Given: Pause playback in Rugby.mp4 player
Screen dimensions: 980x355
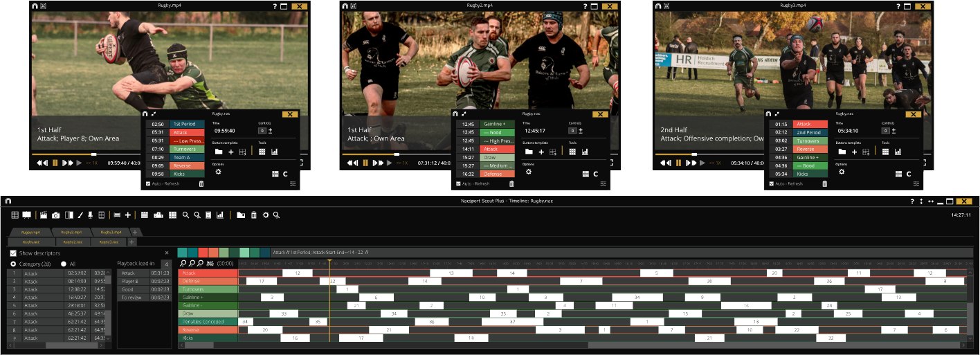Looking at the screenshot, I should (x=55, y=163).
